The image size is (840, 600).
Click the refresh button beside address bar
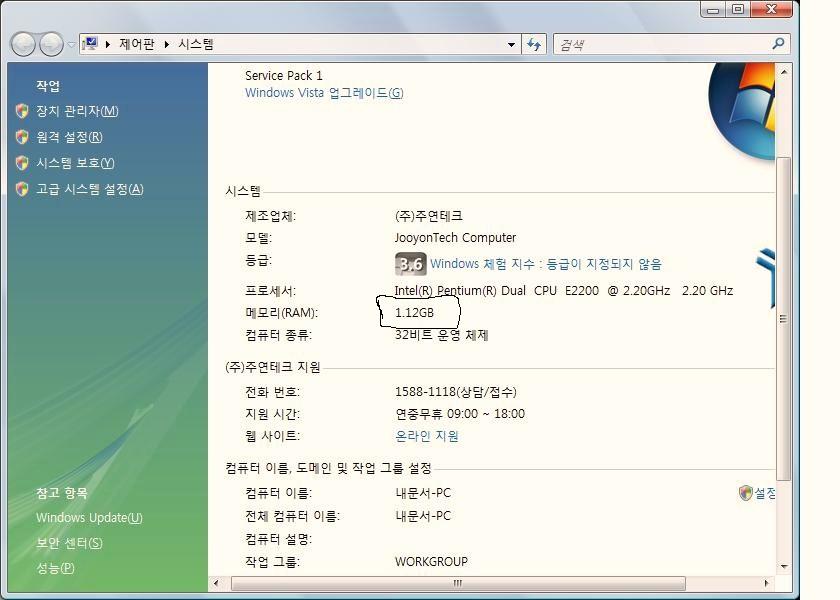click(x=534, y=44)
